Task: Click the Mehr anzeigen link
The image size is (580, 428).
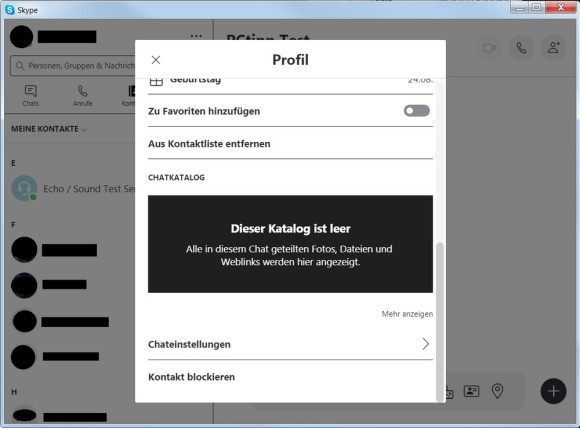Action: [x=407, y=314]
